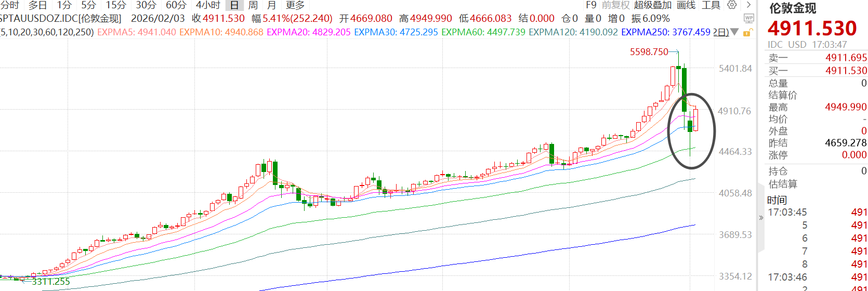
Task: Expand toolbar with right chevron arrow
Action: pos(748,5)
